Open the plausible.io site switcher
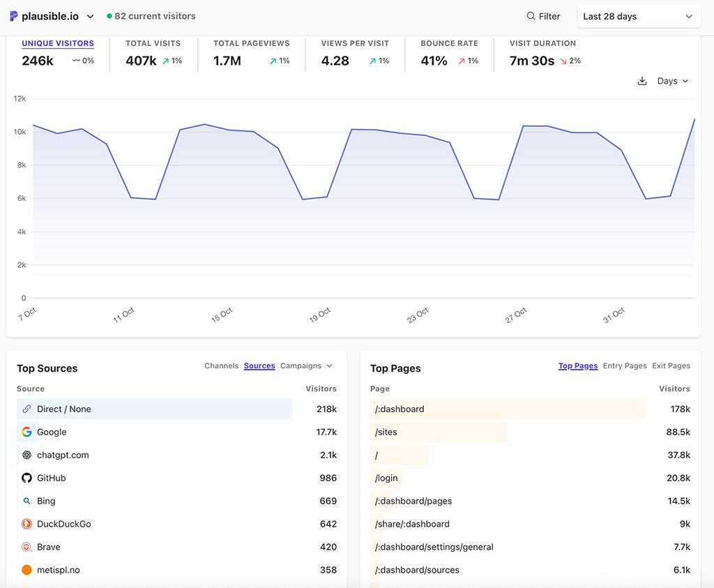 click(52, 16)
